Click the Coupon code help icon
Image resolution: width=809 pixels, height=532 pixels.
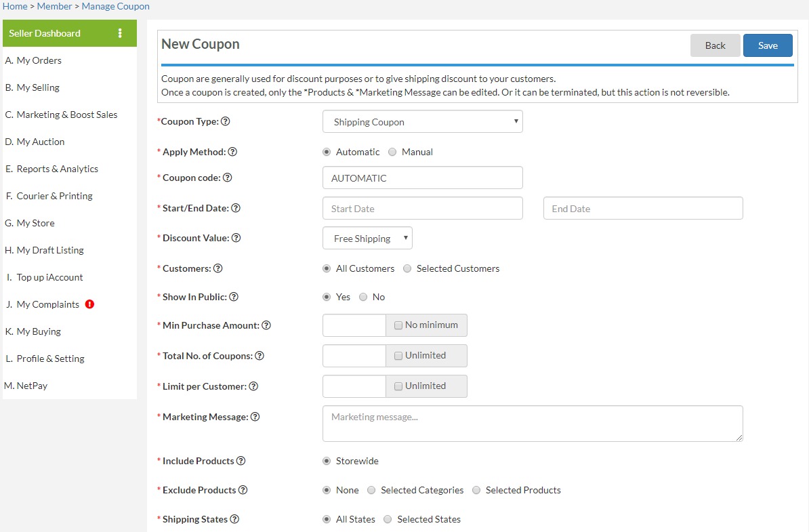(228, 178)
